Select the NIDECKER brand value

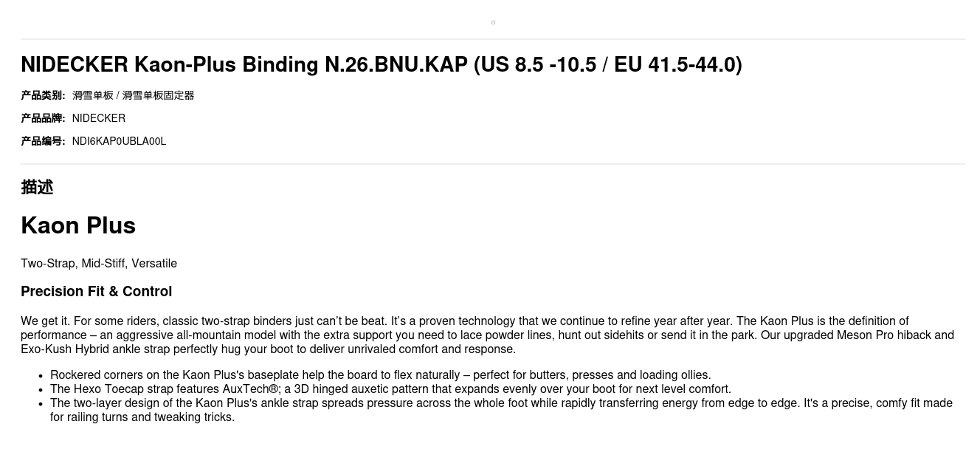coord(99,118)
